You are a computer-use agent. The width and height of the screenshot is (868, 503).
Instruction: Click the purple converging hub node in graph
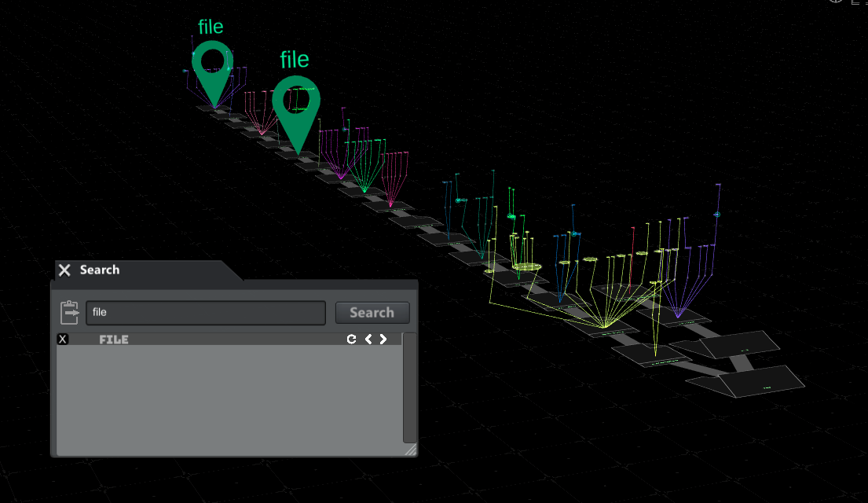tap(677, 314)
